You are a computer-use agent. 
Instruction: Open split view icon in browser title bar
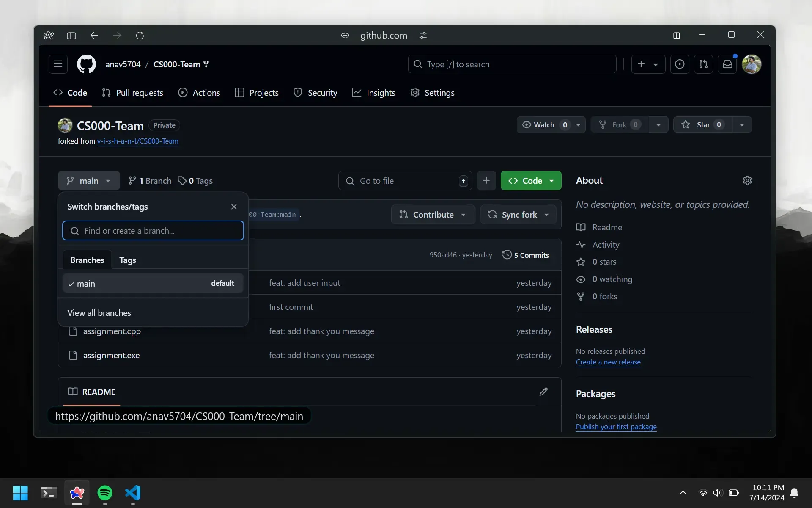[677, 36]
